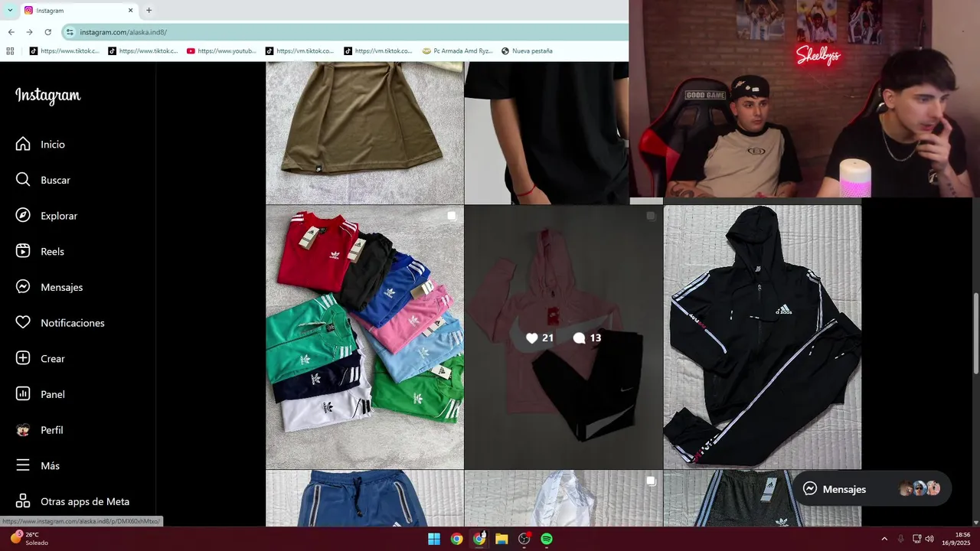Image resolution: width=980 pixels, height=551 pixels.
Task: Click the Mensajes messenger icon in the sidebar
Action: pyautogui.click(x=23, y=287)
